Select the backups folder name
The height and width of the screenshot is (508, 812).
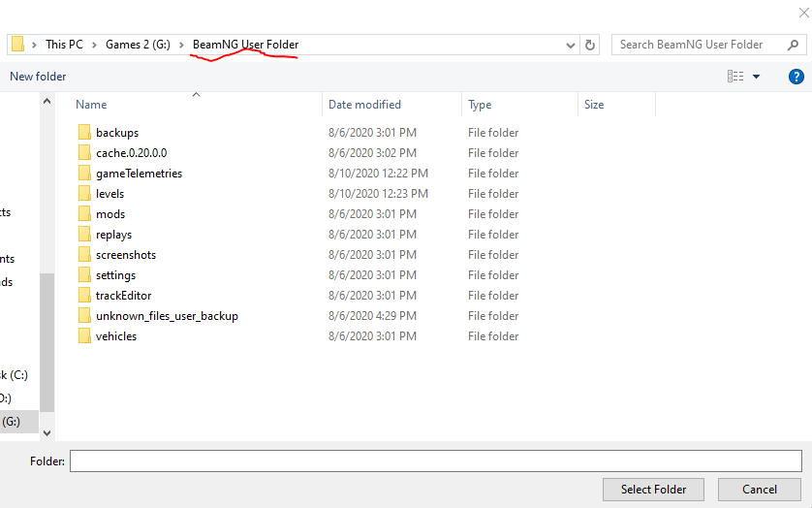point(117,133)
